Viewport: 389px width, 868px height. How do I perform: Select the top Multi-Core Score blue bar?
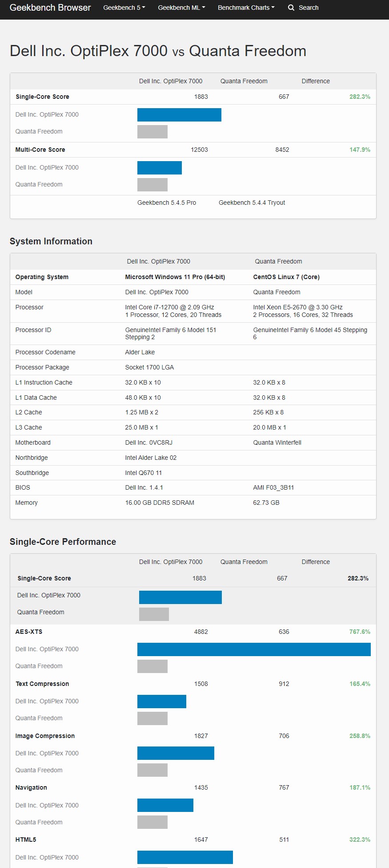point(160,168)
